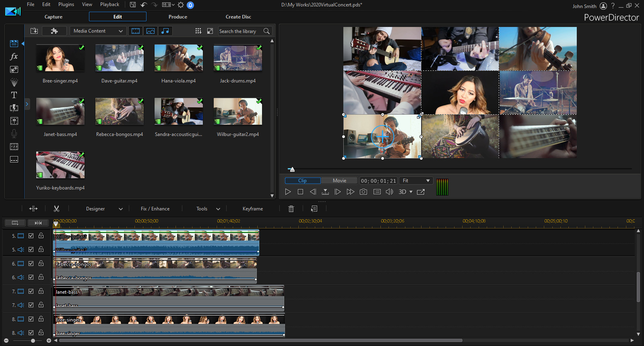Open the Plugins menu
This screenshot has height=346, width=644.
(x=66, y=4)
